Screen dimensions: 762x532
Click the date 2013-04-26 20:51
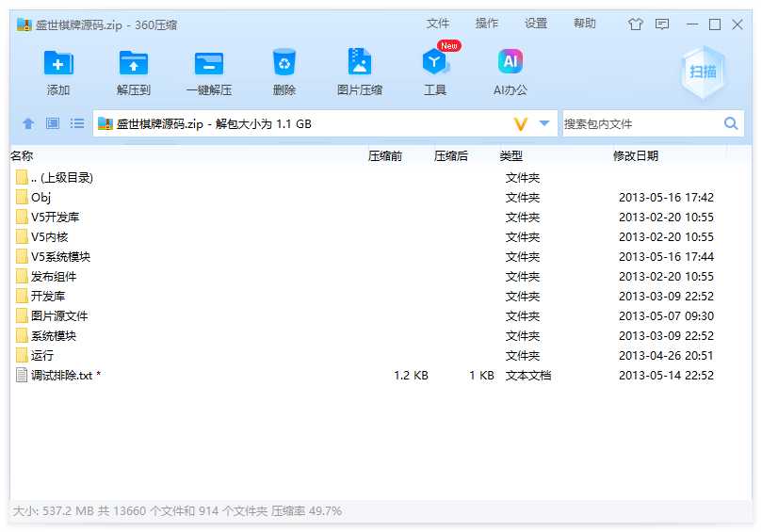(666, 355)
